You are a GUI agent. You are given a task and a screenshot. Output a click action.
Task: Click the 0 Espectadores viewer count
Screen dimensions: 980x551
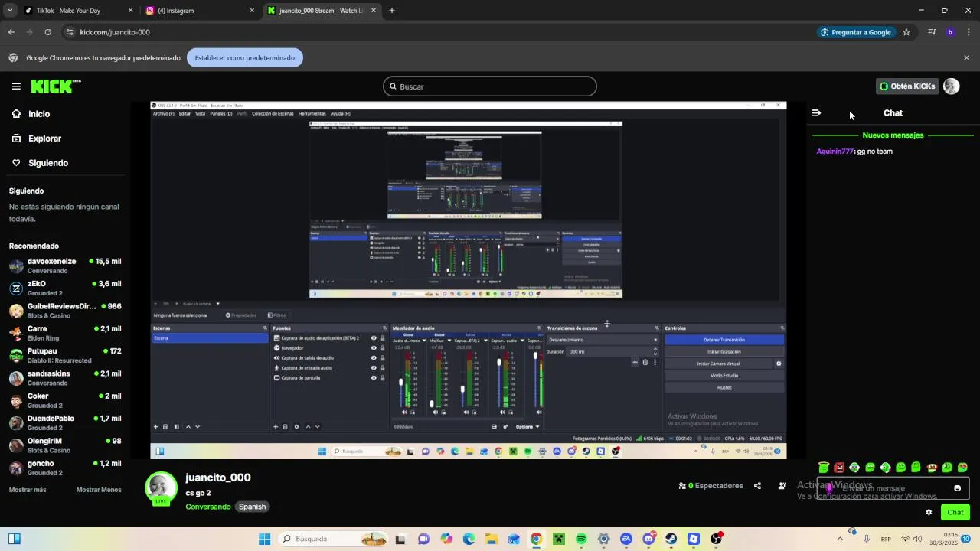click(710, 486)
